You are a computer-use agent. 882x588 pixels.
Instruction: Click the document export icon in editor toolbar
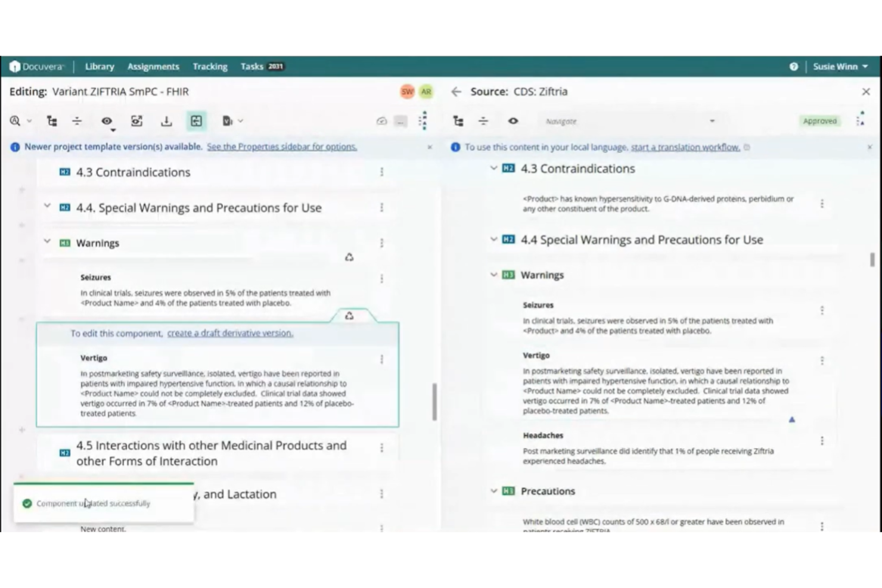point(228,121)
